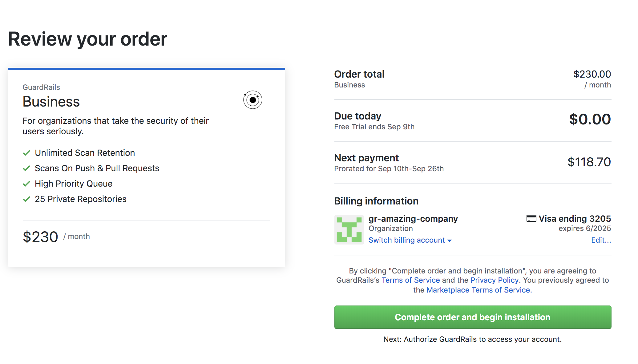Viewport: 638px width, 364px height.
Task: Click the checkmark beside Scans On Push & Pull Requests
Action: [x=26, y=168]
